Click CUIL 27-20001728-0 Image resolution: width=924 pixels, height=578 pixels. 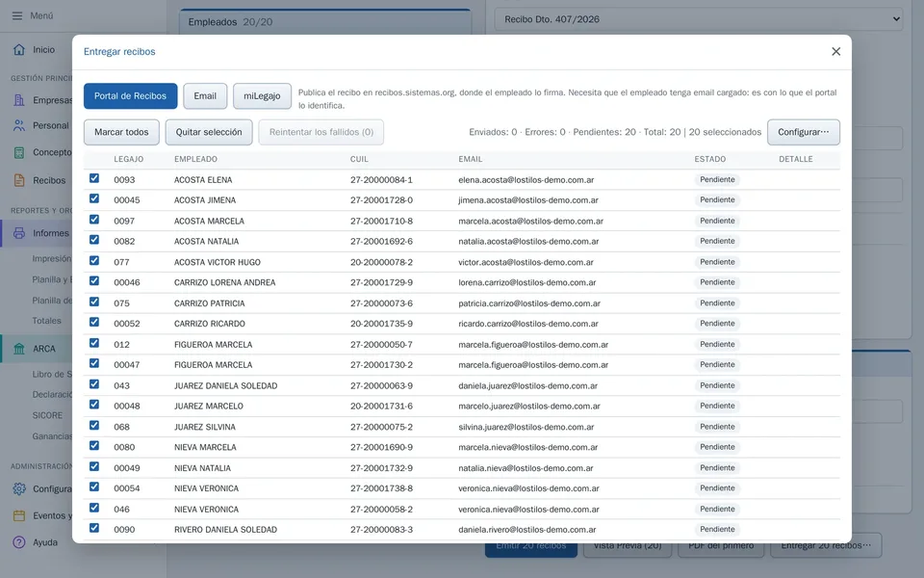click(381, 200)
